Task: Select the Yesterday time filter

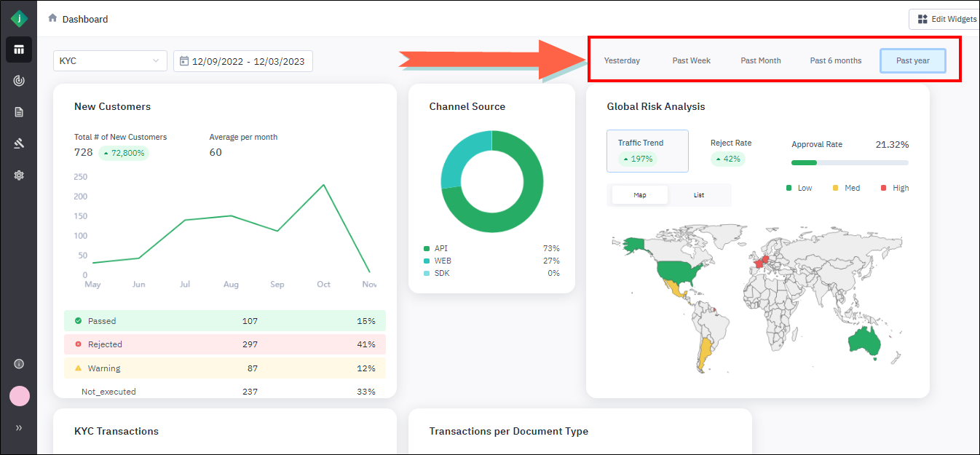Action: (x=622, y=60)
